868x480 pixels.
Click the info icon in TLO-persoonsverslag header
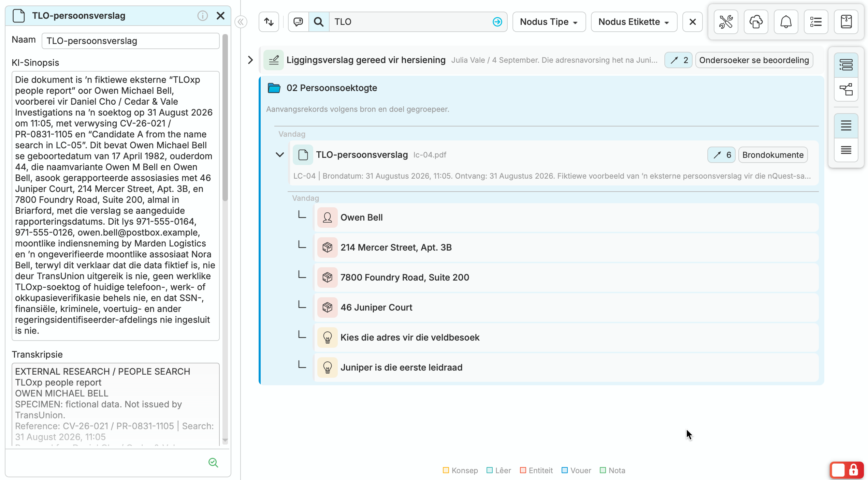(202, 16)
